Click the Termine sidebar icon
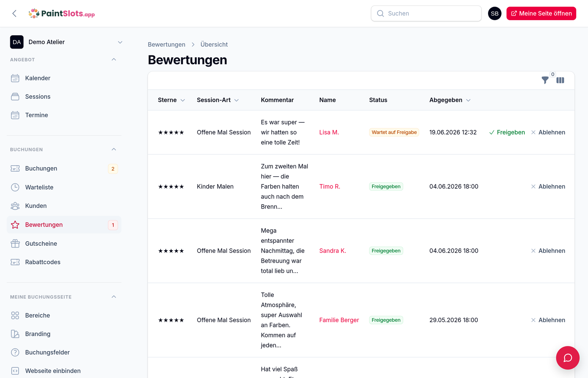The image size is (588, 378). coord(15,115)
